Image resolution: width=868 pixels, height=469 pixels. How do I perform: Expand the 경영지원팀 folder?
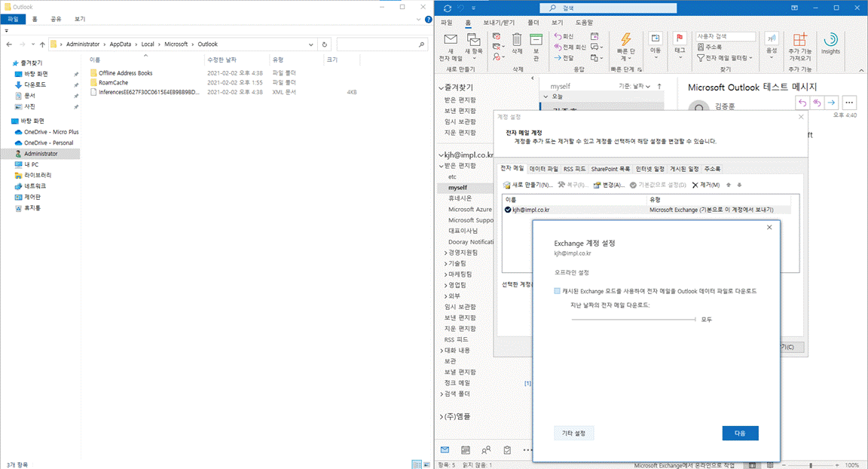[x=445, y=253]
